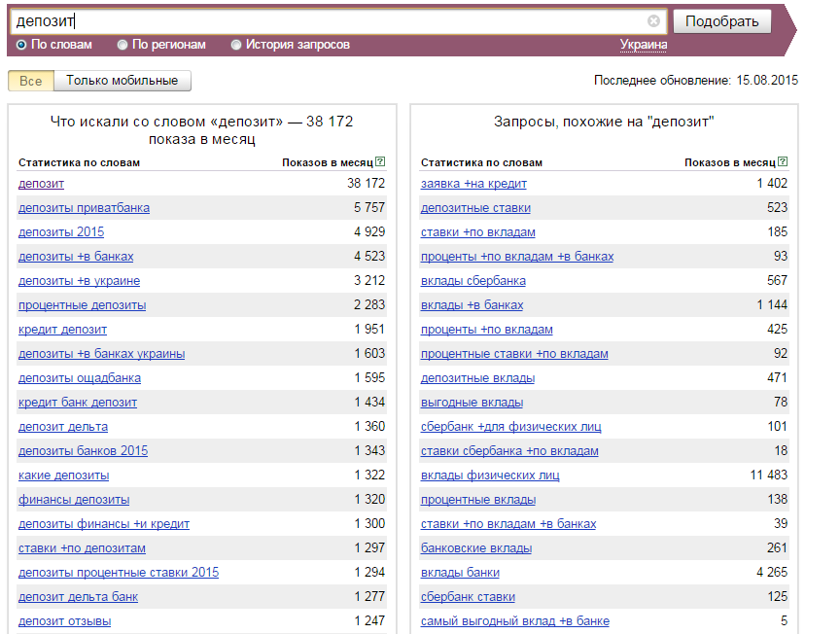Open the 'депозиты ощадбанка' link
840x634 pixels.
coord(80,378)
